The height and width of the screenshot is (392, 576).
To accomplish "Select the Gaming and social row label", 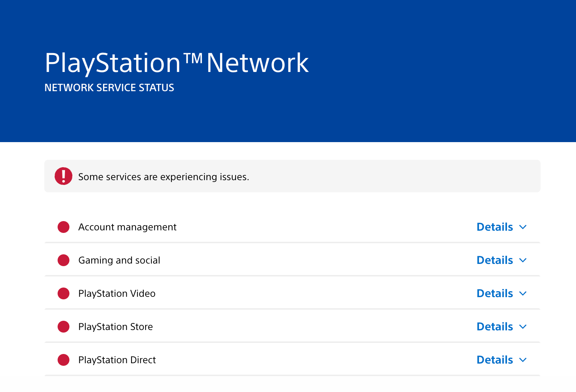I will pyautogui.click(x=119, y=260).
